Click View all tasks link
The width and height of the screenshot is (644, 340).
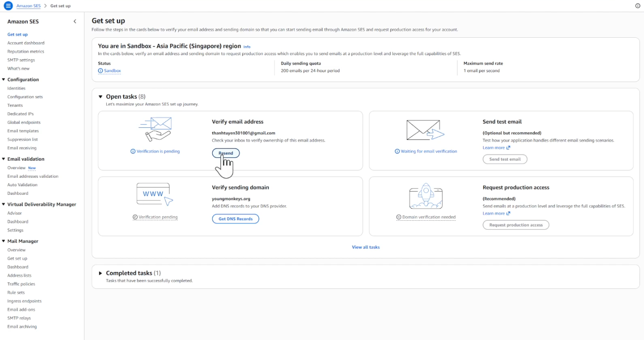tap(366, 247)
